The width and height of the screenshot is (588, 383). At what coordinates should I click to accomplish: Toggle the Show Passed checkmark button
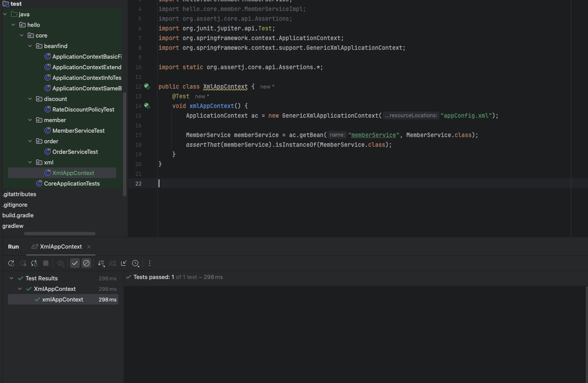tap(75, 263)
